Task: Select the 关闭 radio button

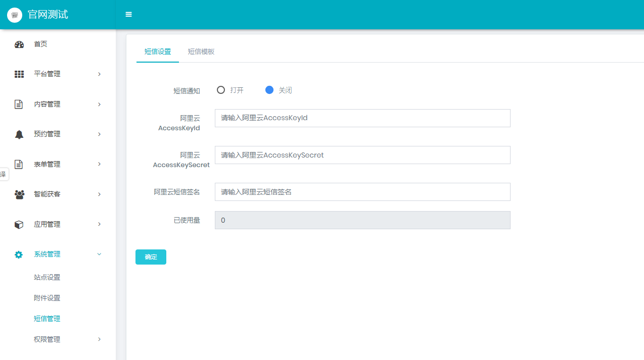Action: pos(269,90)
